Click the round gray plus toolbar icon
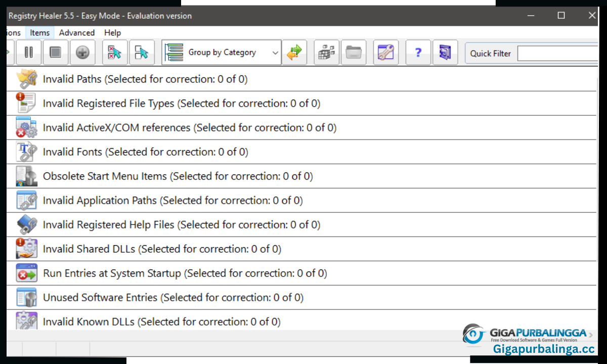This screenshot has height=364, width=607. [x=82, y=53]
